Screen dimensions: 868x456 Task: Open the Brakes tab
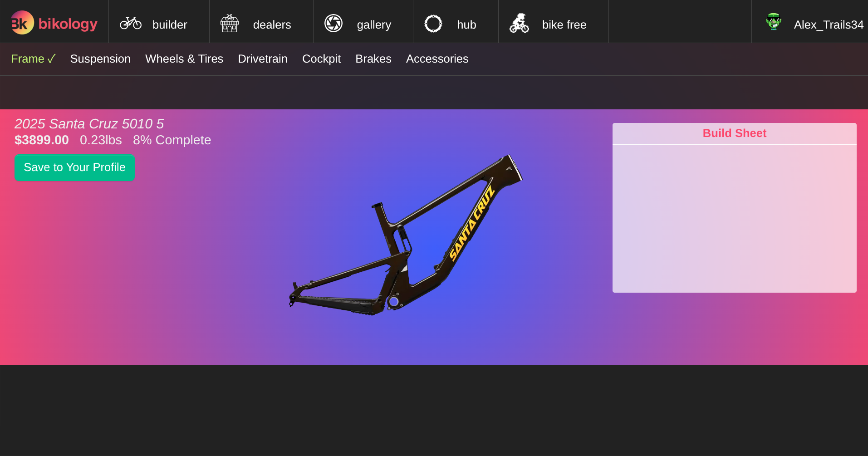[x=373, y=59]
